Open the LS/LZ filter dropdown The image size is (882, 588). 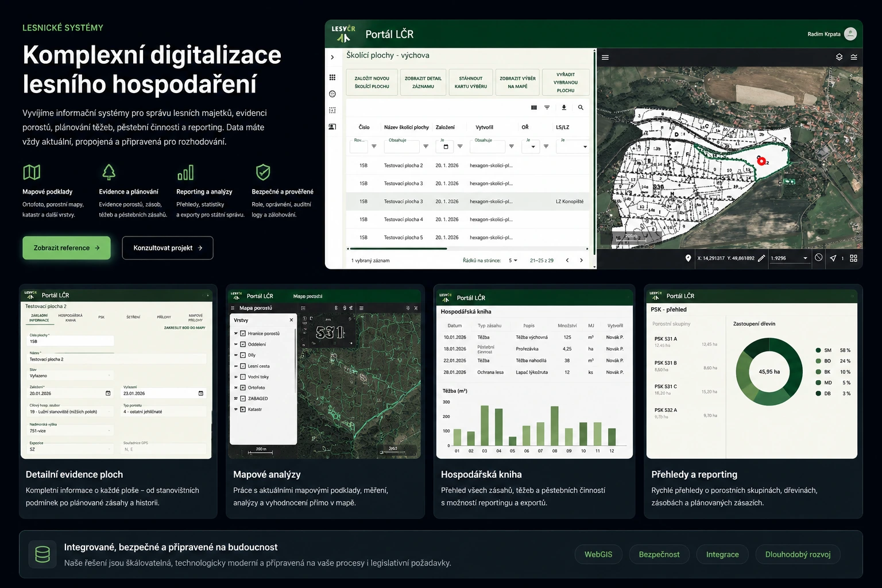click(x=572, y=146)
